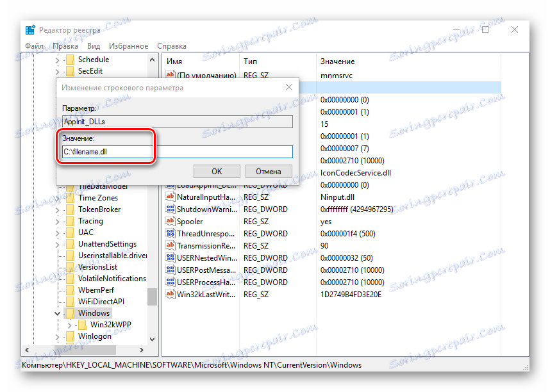Expand the Tracing tree node
The width and height of the screenshot is (550, 392).
[58, 222]
